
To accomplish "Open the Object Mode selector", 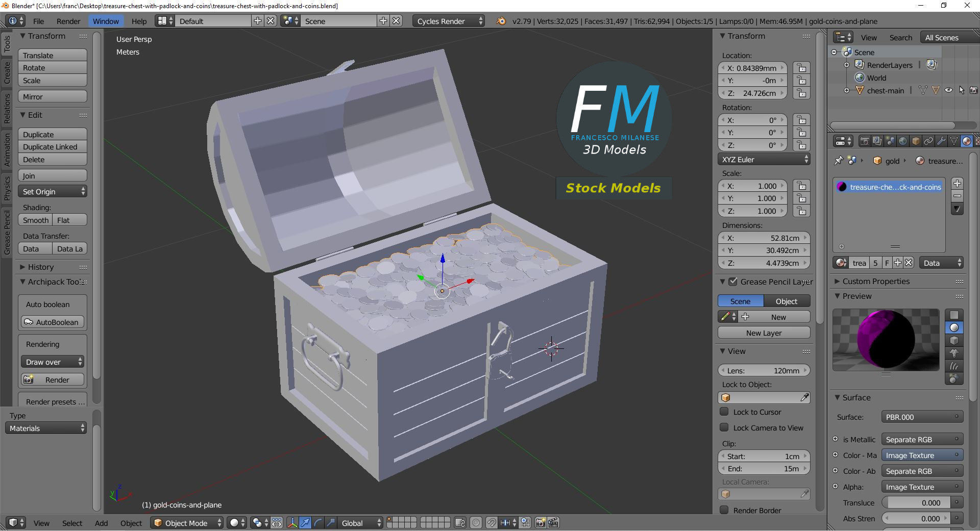I will pos(187,523).
